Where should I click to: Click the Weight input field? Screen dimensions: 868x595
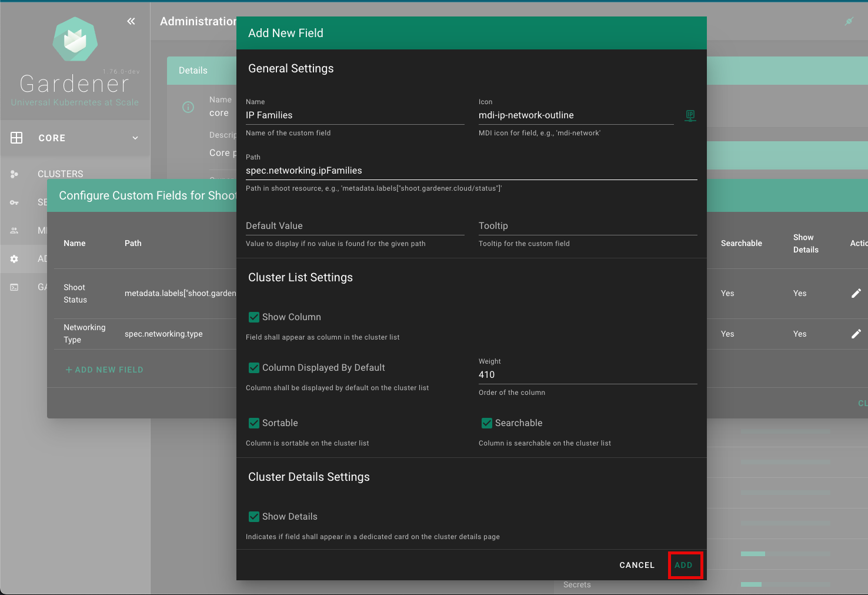(587, 375)
